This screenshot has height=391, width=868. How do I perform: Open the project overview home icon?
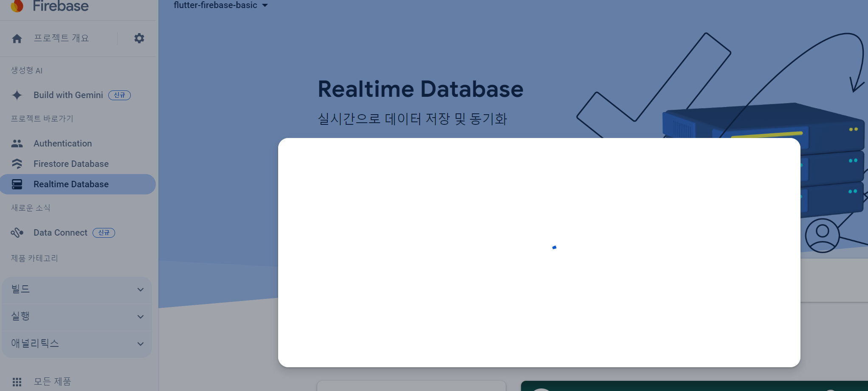pos(17,39)
